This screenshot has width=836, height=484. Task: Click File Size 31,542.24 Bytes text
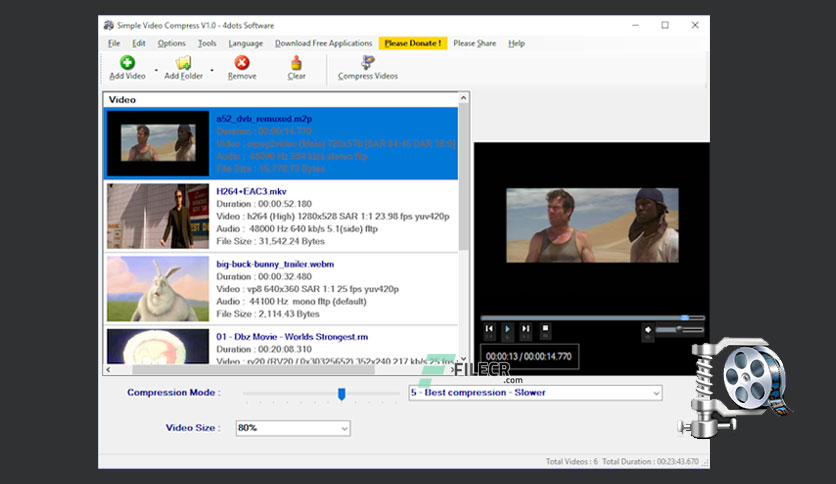[270, 241]
